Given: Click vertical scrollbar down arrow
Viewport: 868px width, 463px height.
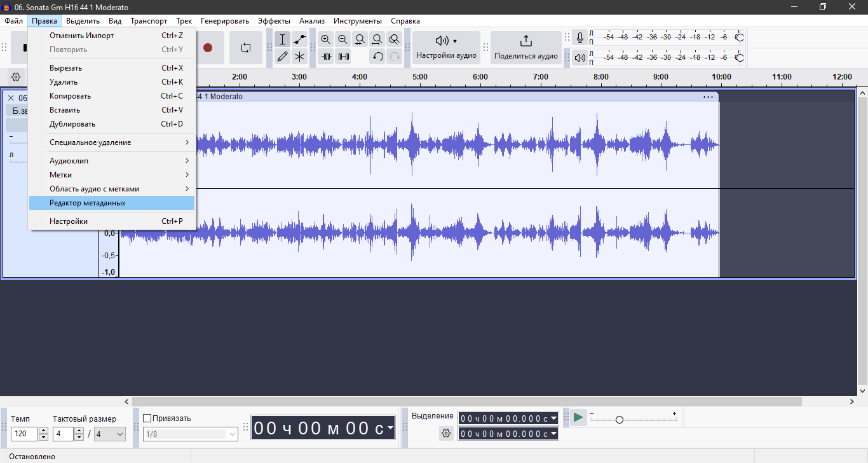Looking at the screenshot, I should [x=862, y=390].
